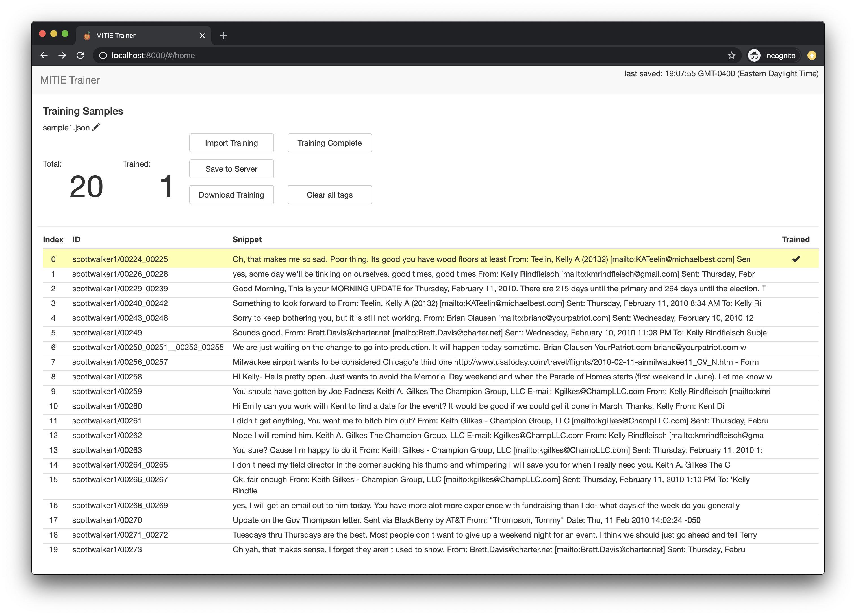This screenshot has width=856, height=616.
Task: Reload the page with refresh icon
Action: click(81, 55)
